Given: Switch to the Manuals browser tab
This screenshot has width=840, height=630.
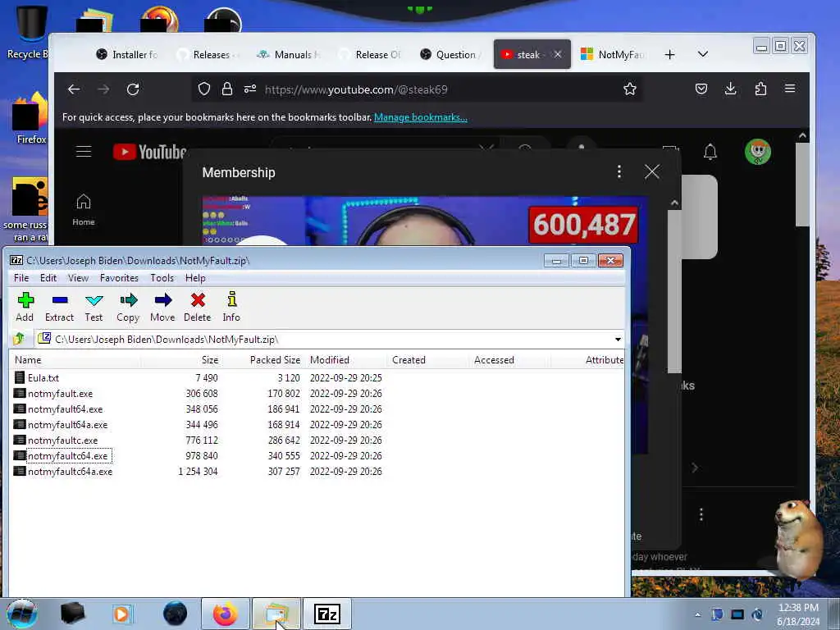Looking at the screenshot, I should click(x=290, y=55).
